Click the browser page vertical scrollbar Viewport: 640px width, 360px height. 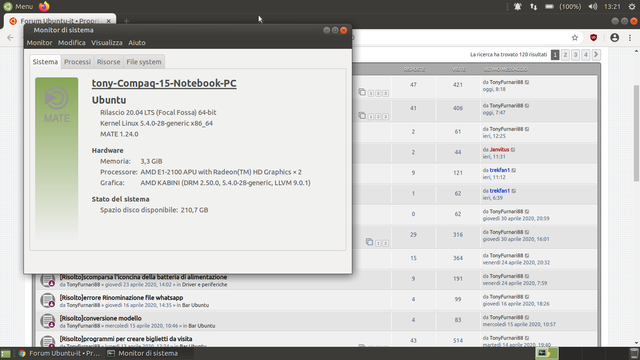[x=636, y=133]
